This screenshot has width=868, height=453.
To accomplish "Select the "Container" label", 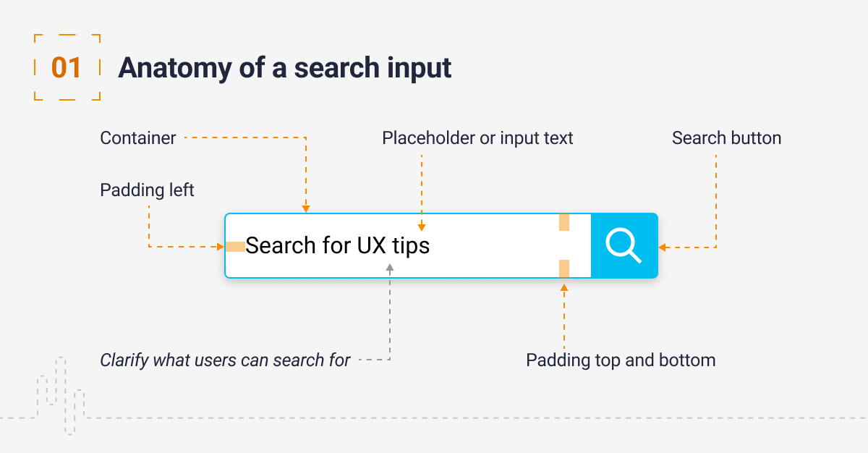I will pos(138,137).
